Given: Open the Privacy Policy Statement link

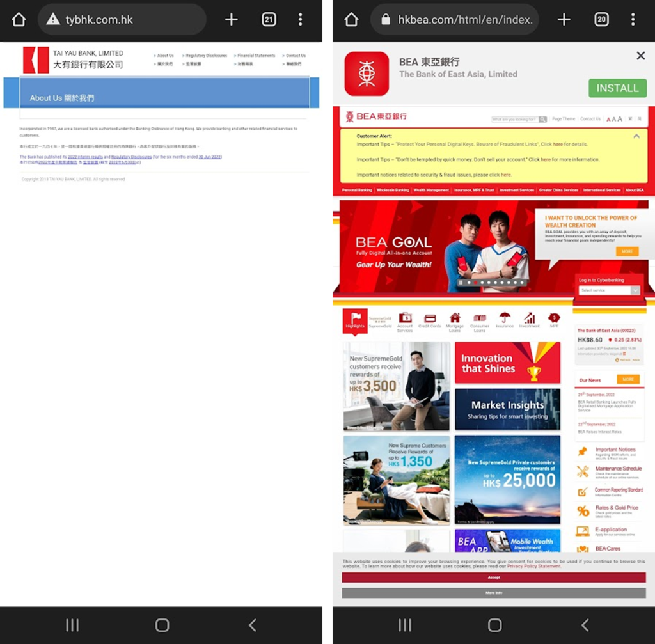Looking at the screenshot, I should pyautogui.click(x=533, y=567).
